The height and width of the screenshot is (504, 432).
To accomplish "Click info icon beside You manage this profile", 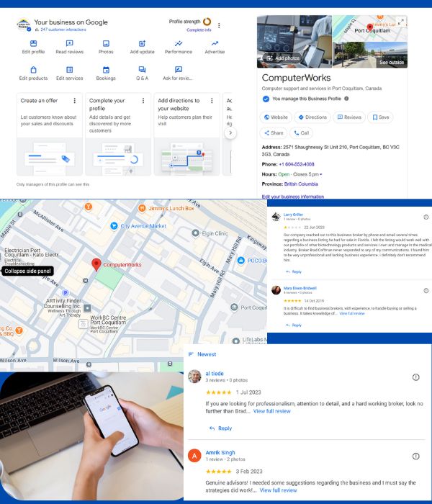I will [x=346, y=99].
